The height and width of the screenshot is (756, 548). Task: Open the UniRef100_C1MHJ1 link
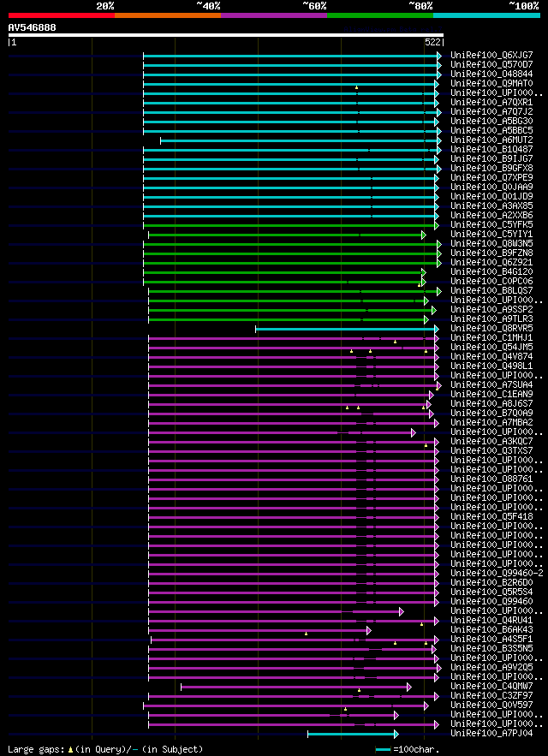coord(491,337)
